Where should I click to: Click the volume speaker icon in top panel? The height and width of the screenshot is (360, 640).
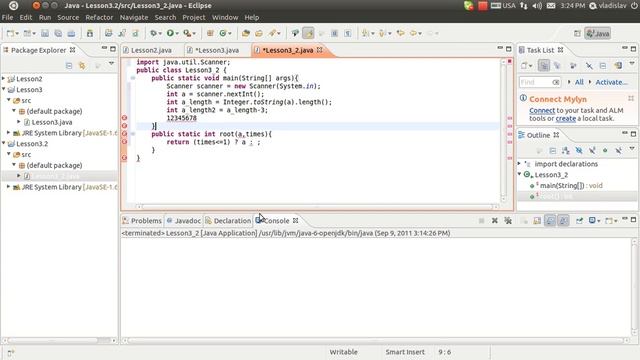click(x=537, y=6)
